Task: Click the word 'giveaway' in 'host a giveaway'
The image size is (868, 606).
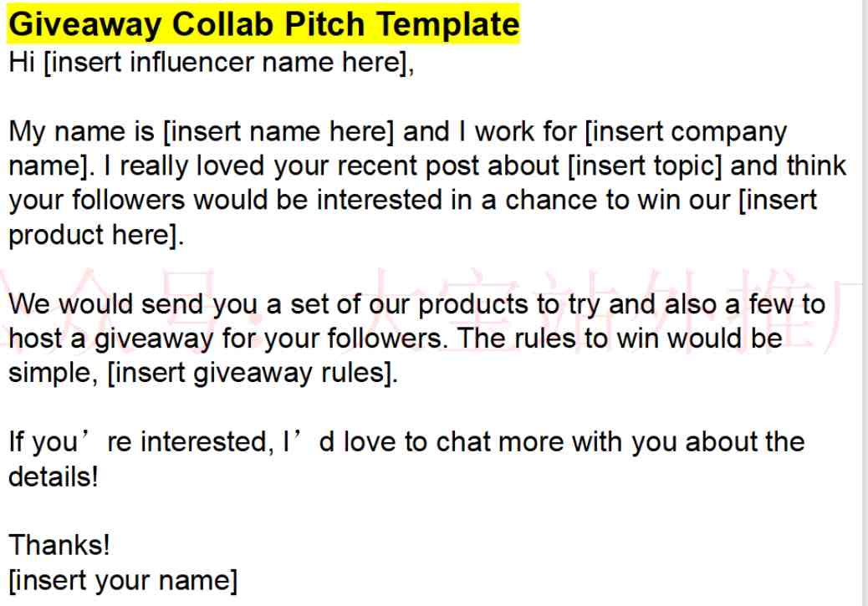Action: point(154,339)
